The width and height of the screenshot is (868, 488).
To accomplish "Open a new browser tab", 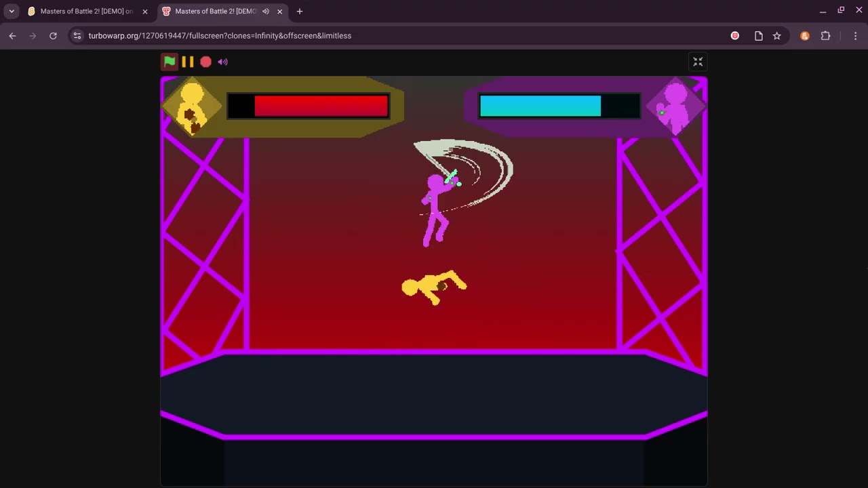I will 299,12.
